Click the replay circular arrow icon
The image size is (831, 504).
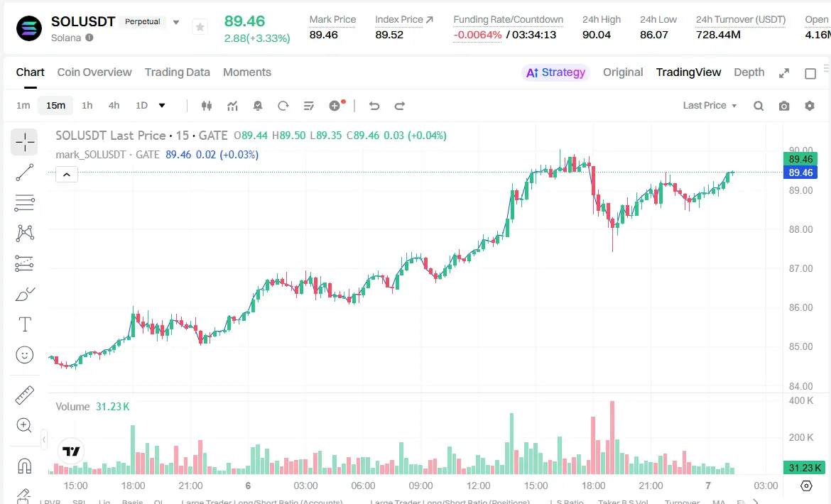(x=283, y=106)
